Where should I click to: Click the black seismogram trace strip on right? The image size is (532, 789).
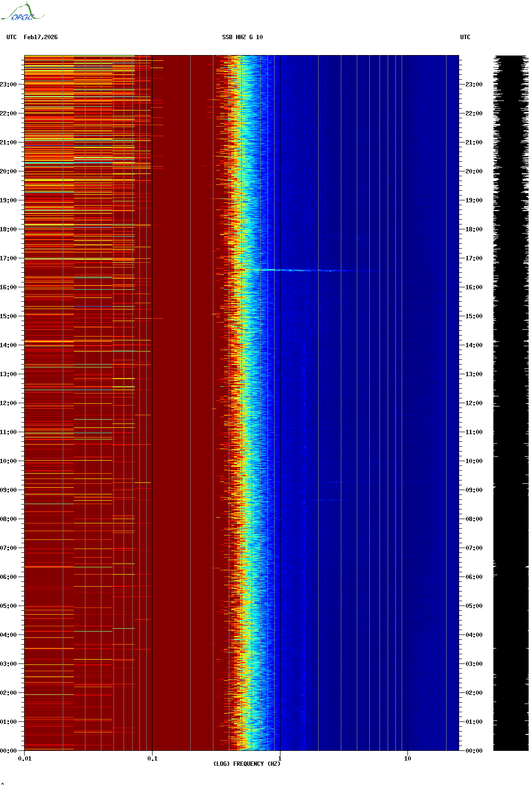click(x=511, y=403)
